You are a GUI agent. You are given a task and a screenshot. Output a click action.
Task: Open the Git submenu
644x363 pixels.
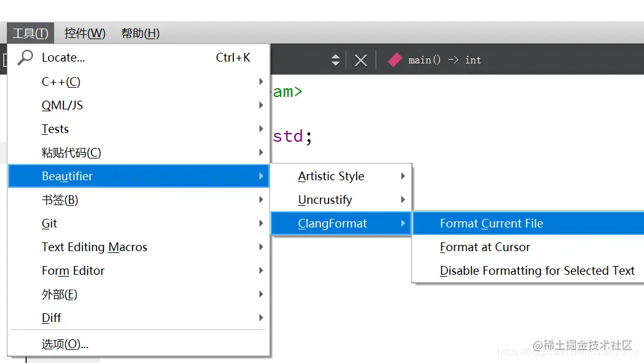click(139, 224)
